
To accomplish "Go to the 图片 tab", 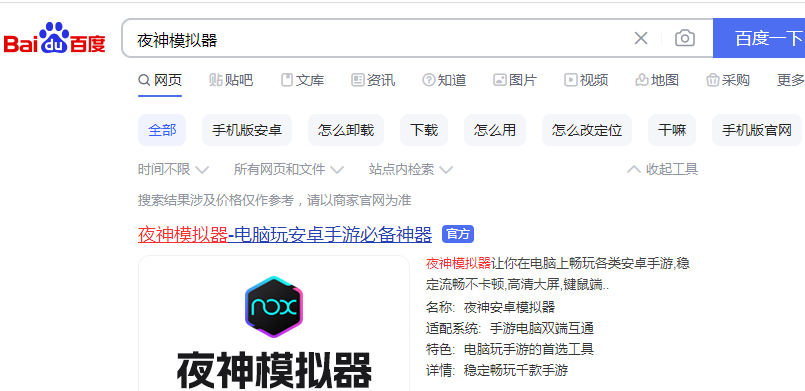I will (x=515, y=80).
